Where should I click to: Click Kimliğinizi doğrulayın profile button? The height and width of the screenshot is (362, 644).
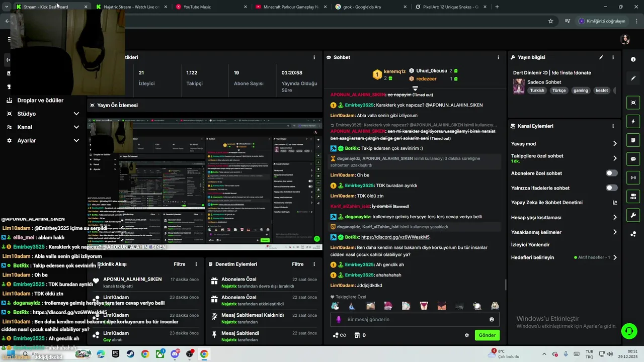click(602, 21)
